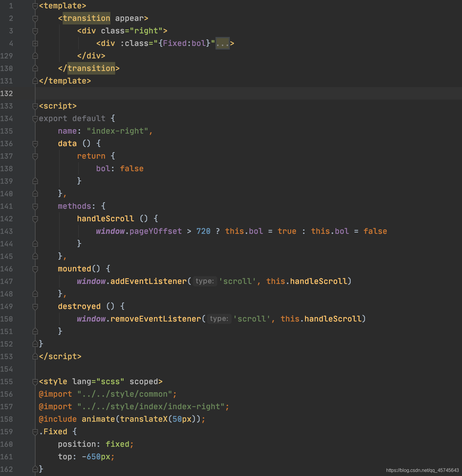Collapse the data() function fold marker
462x476 pixels.
[x=35, y=144]
